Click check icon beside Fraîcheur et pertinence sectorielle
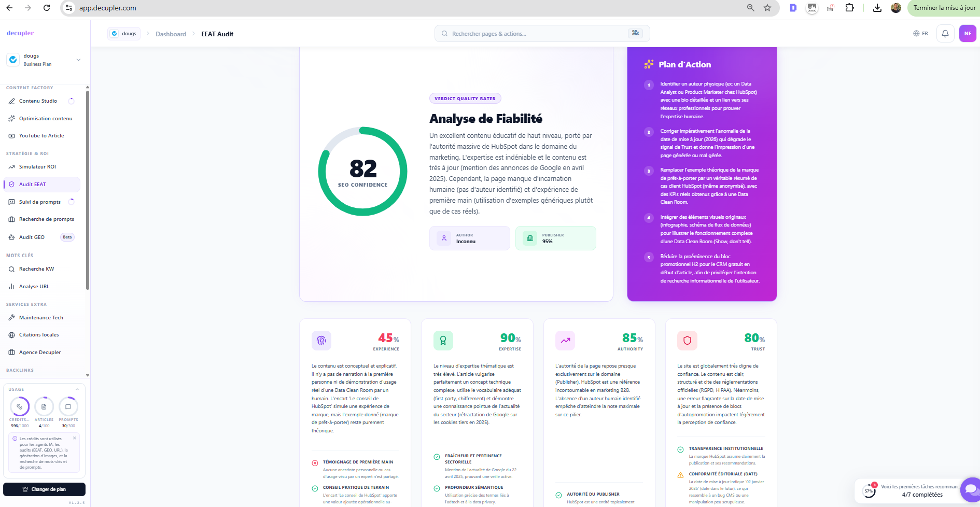The width and height of the screenshot is (980, 507). [x=437, y=457]
